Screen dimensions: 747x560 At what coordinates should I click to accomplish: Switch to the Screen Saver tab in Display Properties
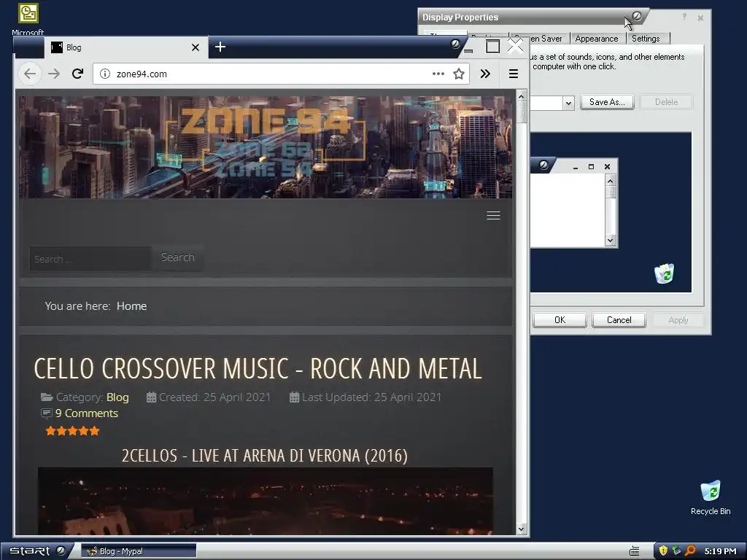pyautogui.click(x=546, y=39)
